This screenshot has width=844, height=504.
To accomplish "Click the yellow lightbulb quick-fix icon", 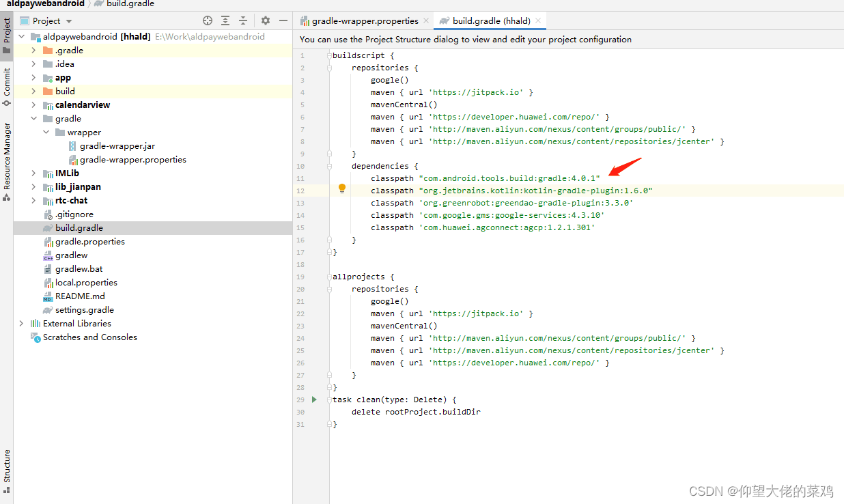I will point(342,189).
